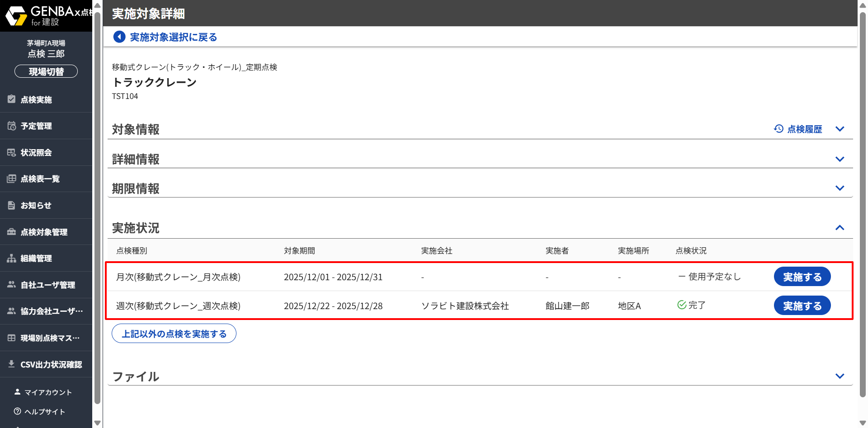The width and height of the screenshot is (868, 428).
Task: Select the 点検実施 checklist icon
Action: click(x=12, y=99)
